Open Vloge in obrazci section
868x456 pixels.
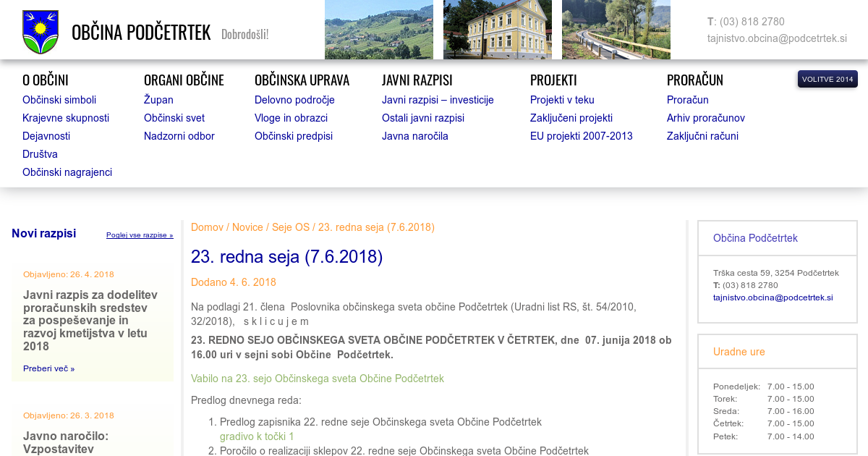tap(291, 118)
